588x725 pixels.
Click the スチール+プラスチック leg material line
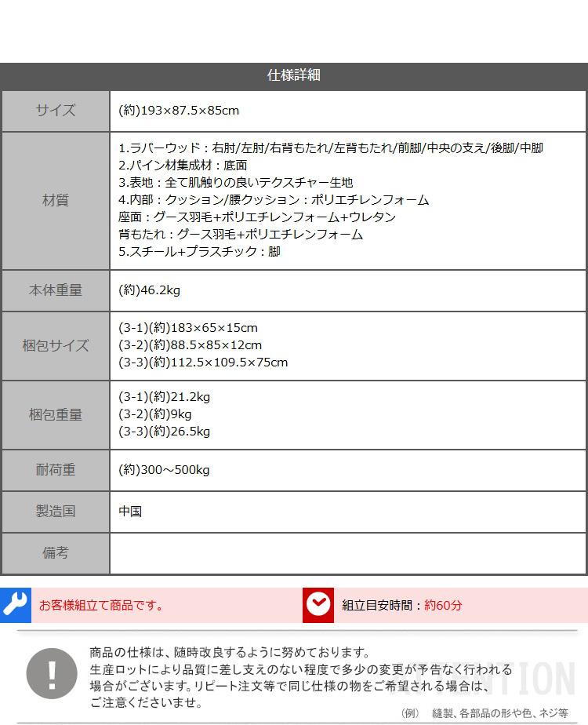click(x=199, y=252)
